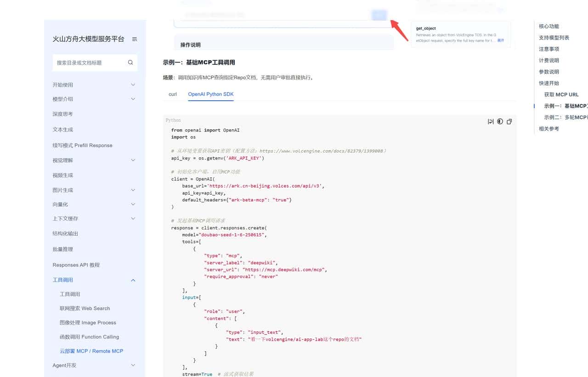Open 函数调用 Function Calling page
The image size is (588, 377).
[89, 337]
